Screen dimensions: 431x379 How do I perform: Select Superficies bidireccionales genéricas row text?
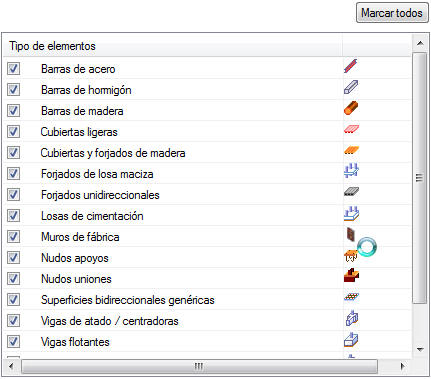pos(128,300)
